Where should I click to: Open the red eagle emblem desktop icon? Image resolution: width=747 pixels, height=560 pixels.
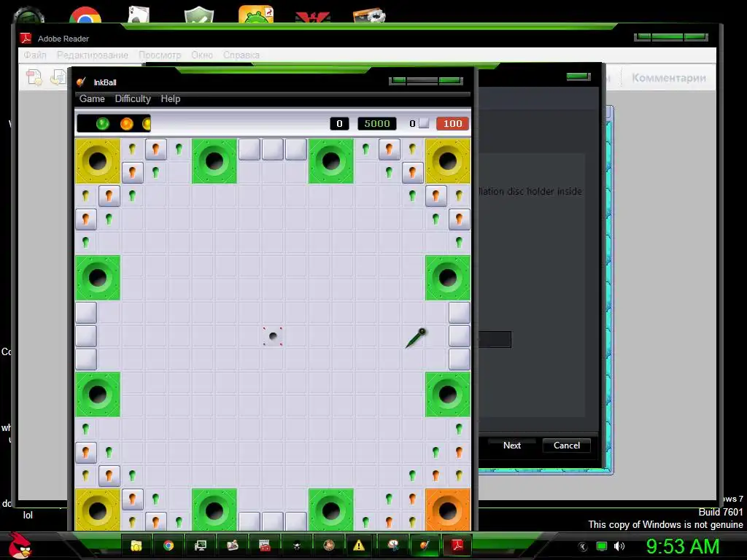click(313, 17)
